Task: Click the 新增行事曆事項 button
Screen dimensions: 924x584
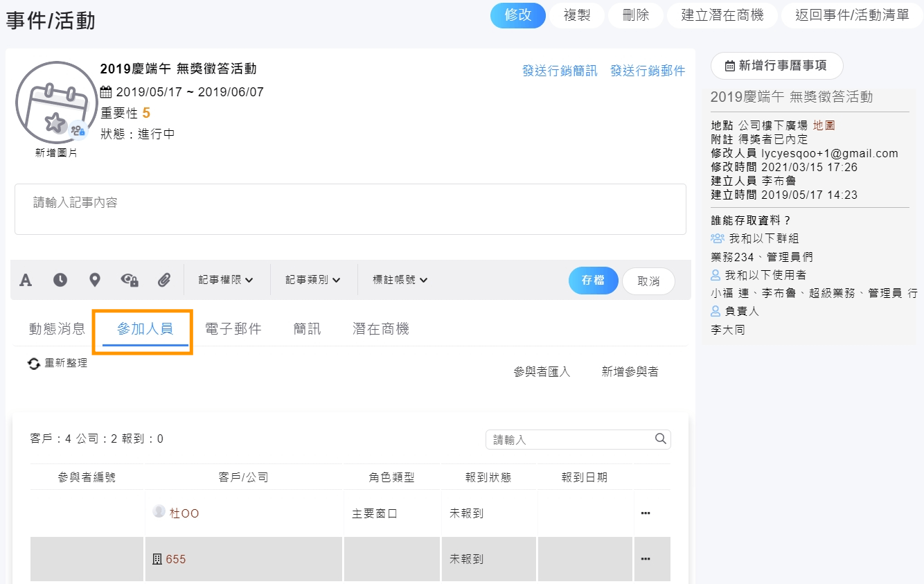Action: [x=776, y=66]
